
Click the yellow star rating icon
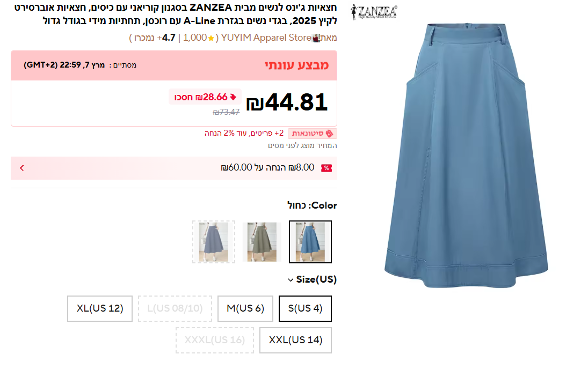point(211,38)
